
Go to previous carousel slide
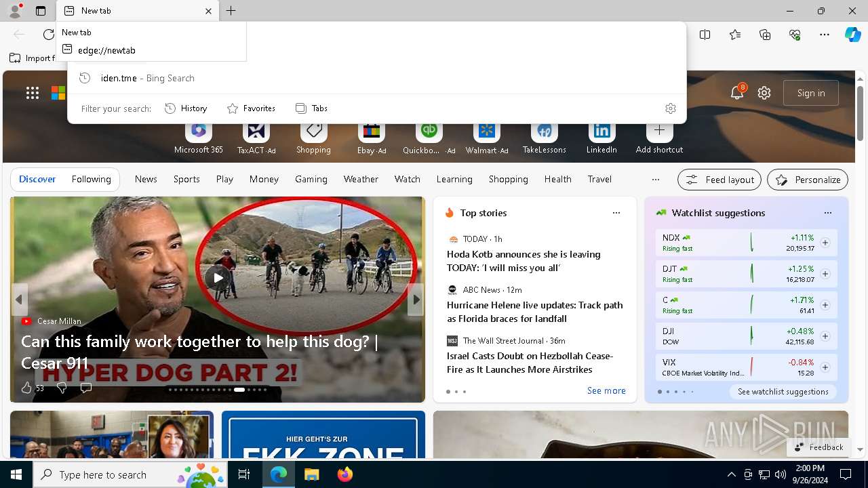click(x=19, y=300)
